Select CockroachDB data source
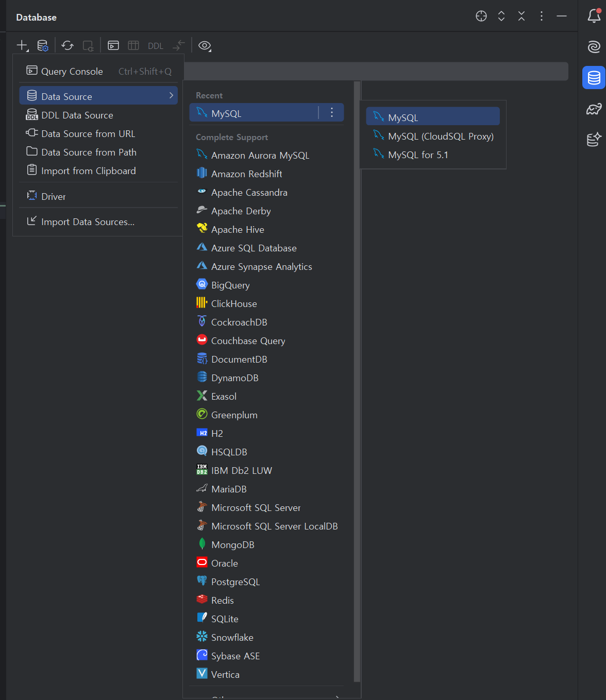 pos(266,322)
